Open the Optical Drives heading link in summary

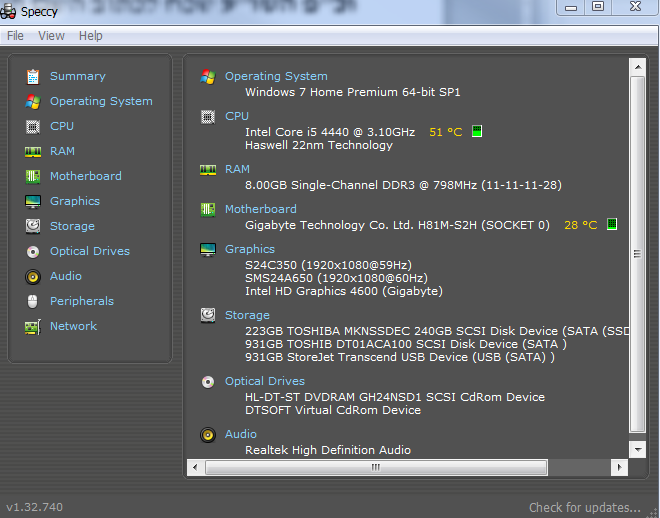[x=265, y=381]
